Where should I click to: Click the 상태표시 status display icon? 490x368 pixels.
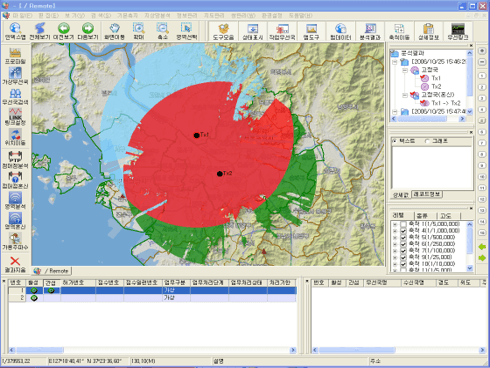pyautogui.click(x=252, y=32)
